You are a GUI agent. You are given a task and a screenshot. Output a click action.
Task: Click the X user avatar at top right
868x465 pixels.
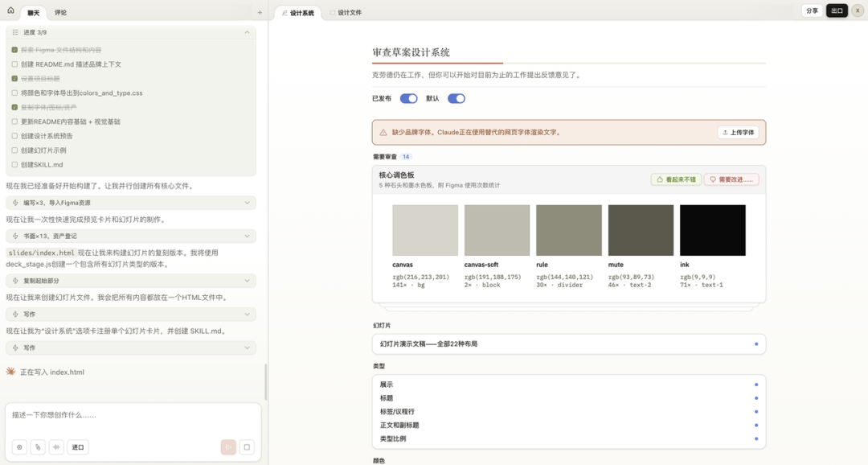pos(858,10)
